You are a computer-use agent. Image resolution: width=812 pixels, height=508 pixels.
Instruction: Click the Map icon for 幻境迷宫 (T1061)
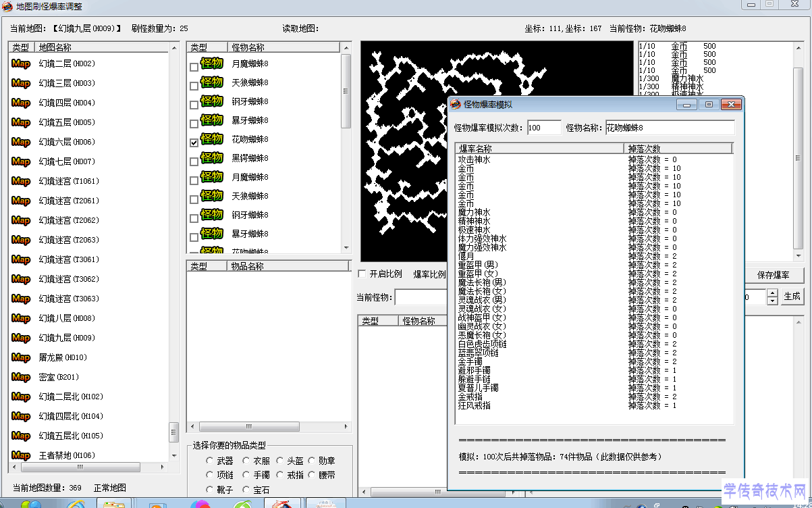tap(21, 181)
